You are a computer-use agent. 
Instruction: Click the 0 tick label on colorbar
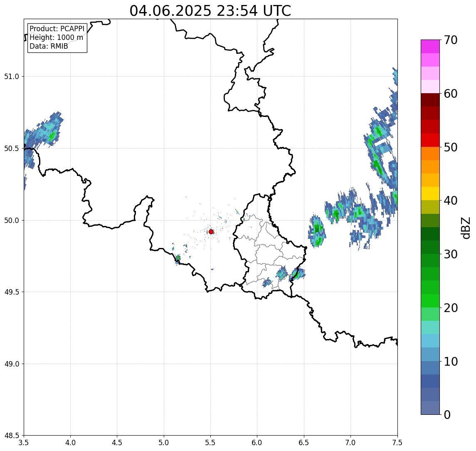447,414
